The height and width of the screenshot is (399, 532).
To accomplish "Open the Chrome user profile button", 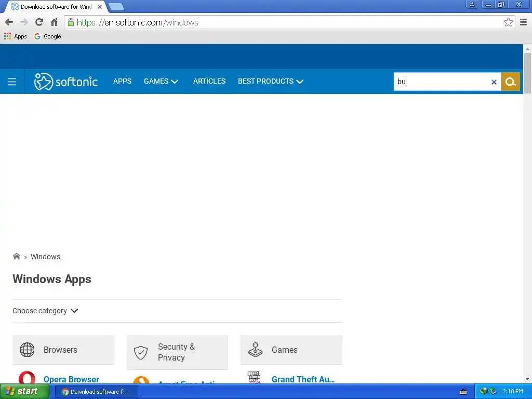I will [472, 4].
